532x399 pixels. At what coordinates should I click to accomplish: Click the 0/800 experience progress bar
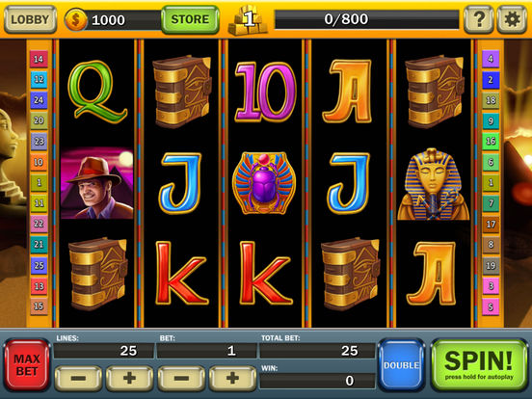[x=367, y=19]
